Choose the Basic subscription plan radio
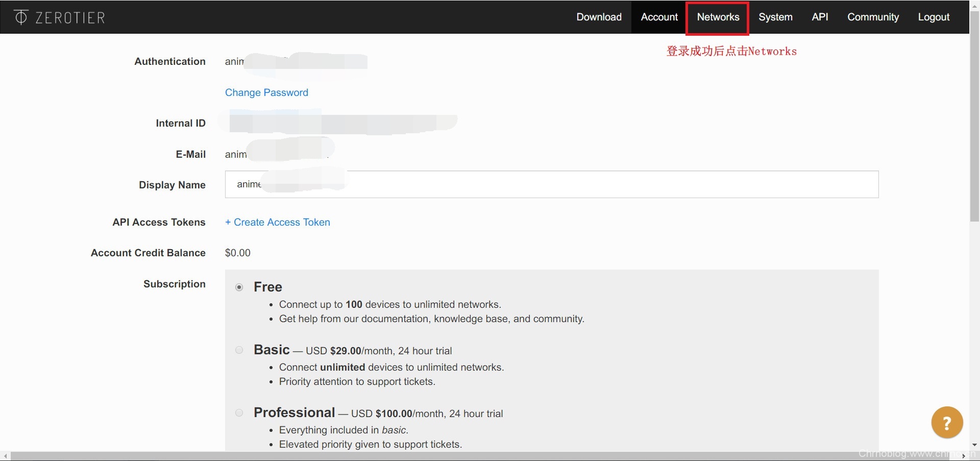980x461 pixels. tap(239, 350)
